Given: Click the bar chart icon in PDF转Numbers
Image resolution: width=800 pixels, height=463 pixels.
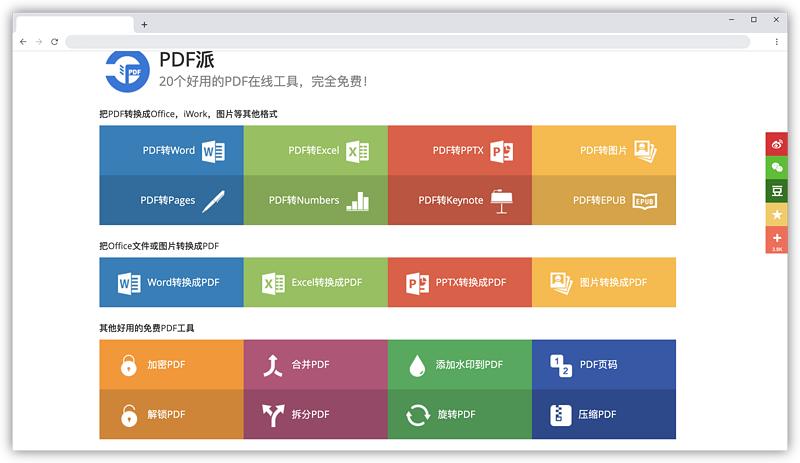Looking at the screenshot, I should coord(358,201).
